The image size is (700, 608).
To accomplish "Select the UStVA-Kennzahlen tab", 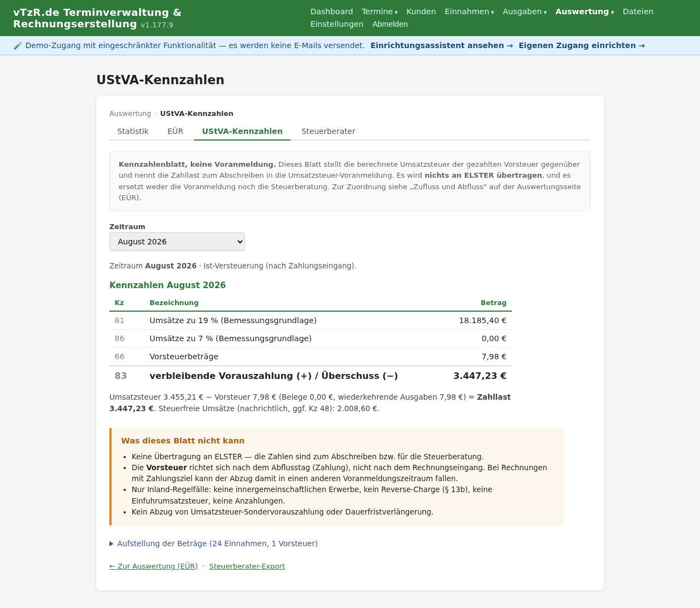I will [242, 131].
